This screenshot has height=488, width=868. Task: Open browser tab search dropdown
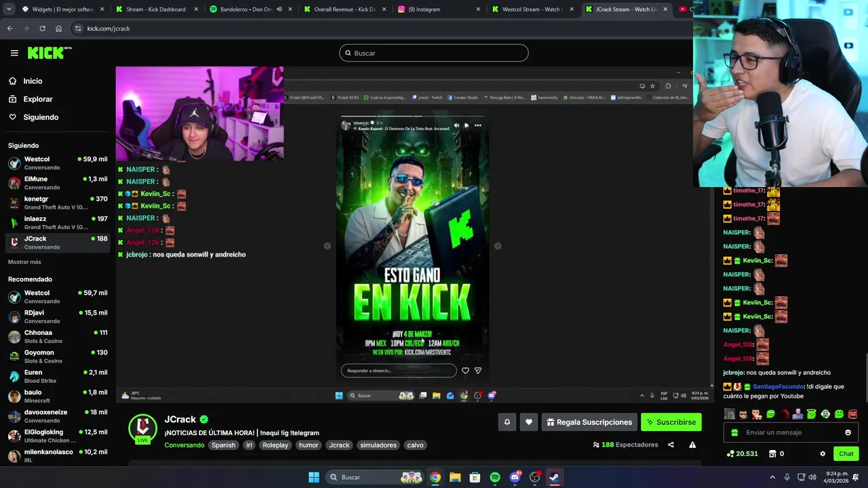8,9
